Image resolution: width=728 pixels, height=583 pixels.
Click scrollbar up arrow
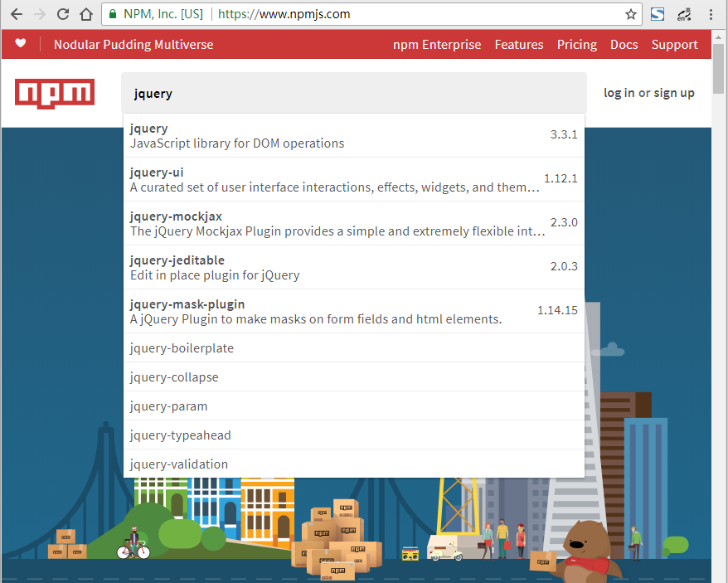tap(719, 36)
